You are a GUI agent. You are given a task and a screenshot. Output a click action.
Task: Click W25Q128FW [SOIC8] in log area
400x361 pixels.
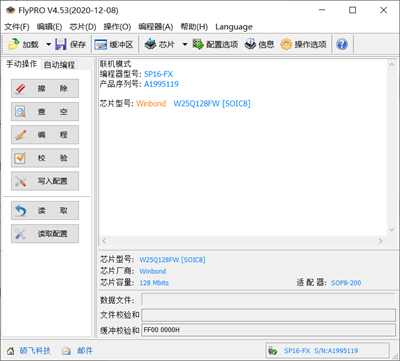click(212, 103)
